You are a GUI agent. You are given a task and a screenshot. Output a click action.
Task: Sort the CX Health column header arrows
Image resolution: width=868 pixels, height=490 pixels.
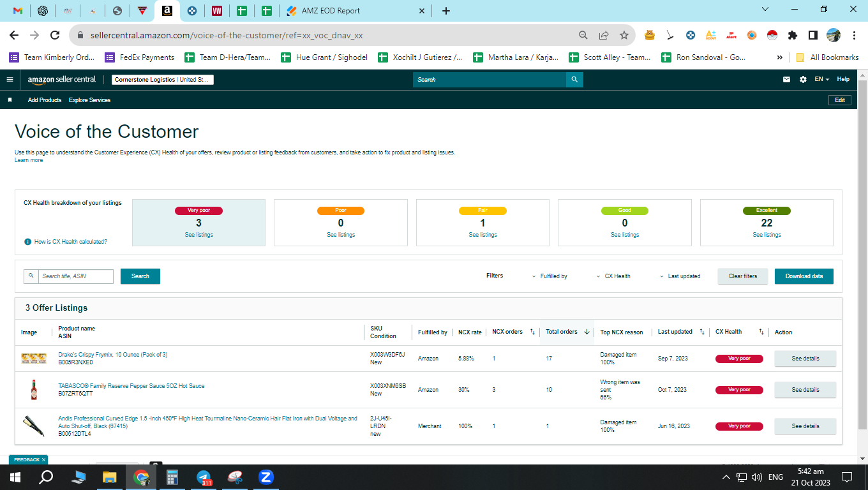tap(761, 332)
